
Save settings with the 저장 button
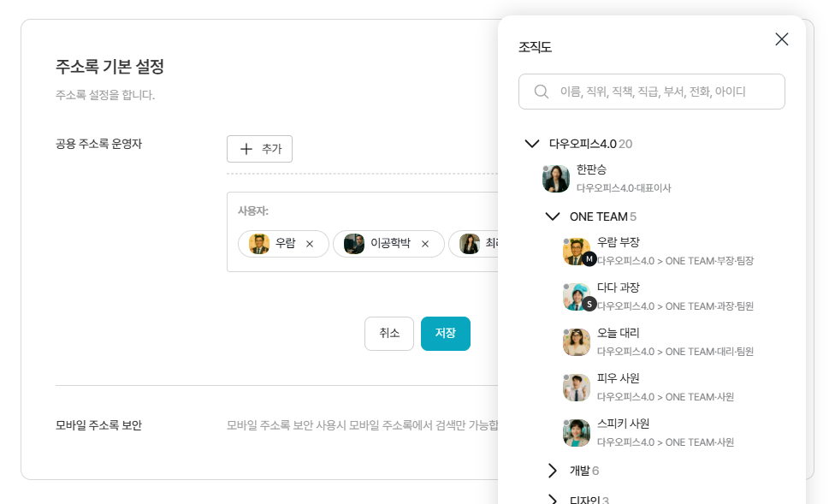point(445,333)
